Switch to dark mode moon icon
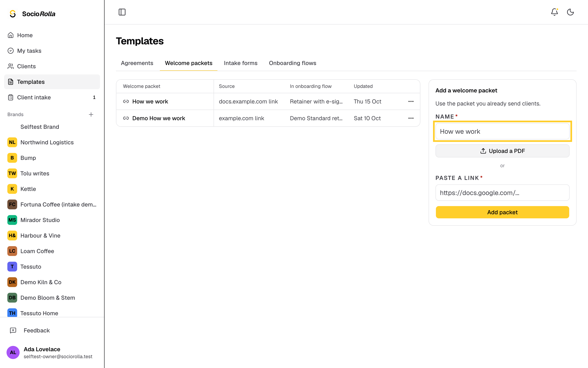 pyautogui.click(x=570, y=12)
